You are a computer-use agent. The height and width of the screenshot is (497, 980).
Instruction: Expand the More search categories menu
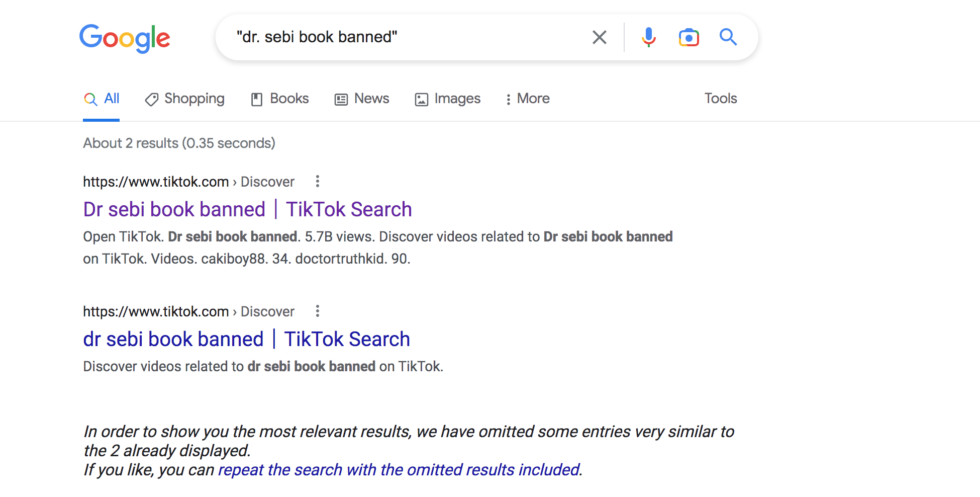point(527,99)
